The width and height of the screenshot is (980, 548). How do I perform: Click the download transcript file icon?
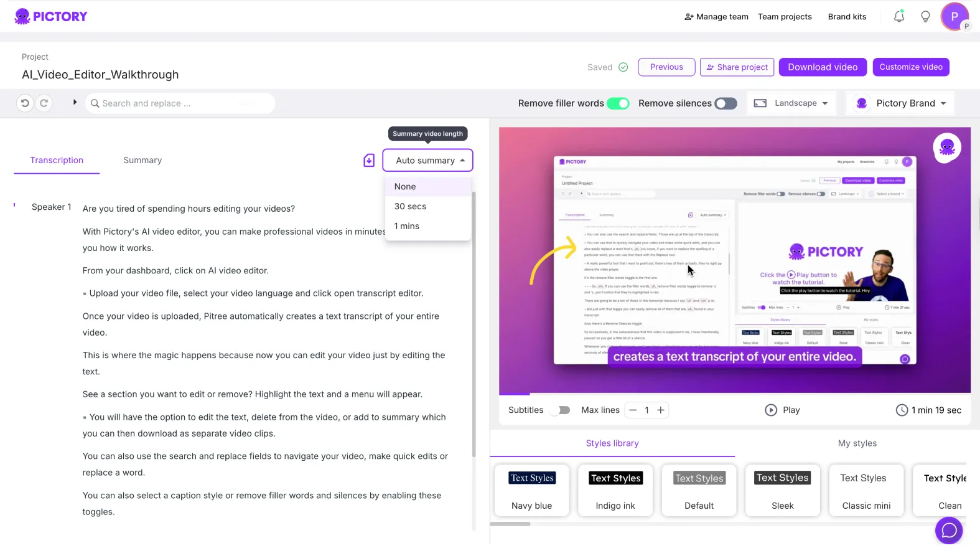369,161
